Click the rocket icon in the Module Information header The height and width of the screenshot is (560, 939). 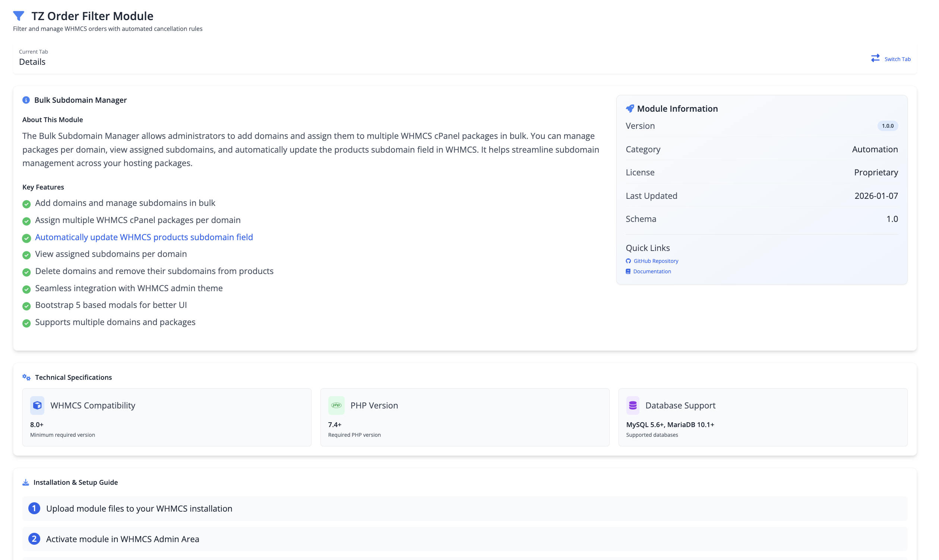(x=629, y=108)
